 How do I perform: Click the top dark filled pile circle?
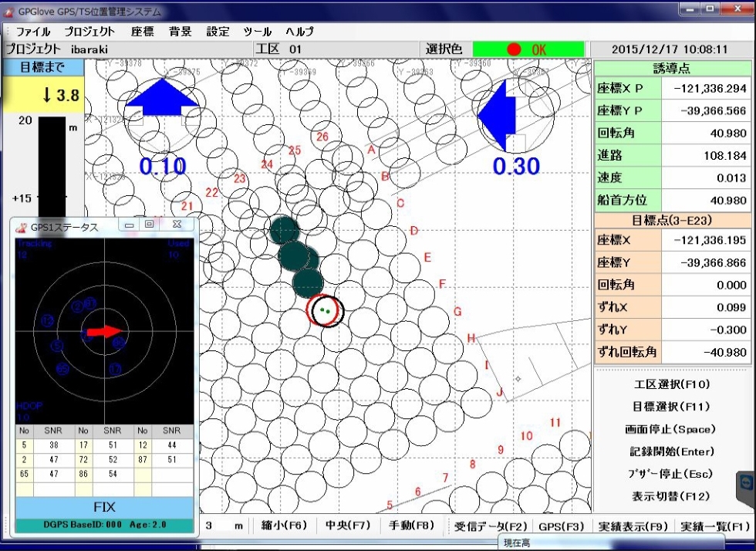[x=285, y=231]
